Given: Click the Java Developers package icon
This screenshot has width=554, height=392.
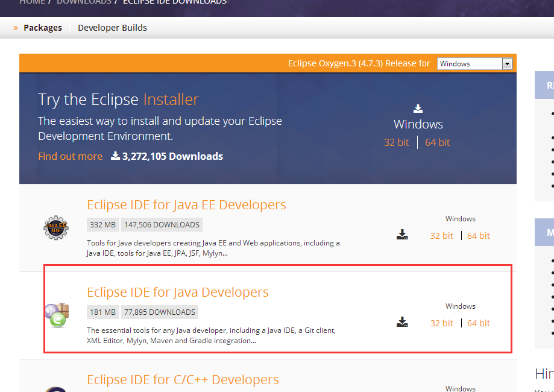Looking at the screenshot, I should (57, 315).
